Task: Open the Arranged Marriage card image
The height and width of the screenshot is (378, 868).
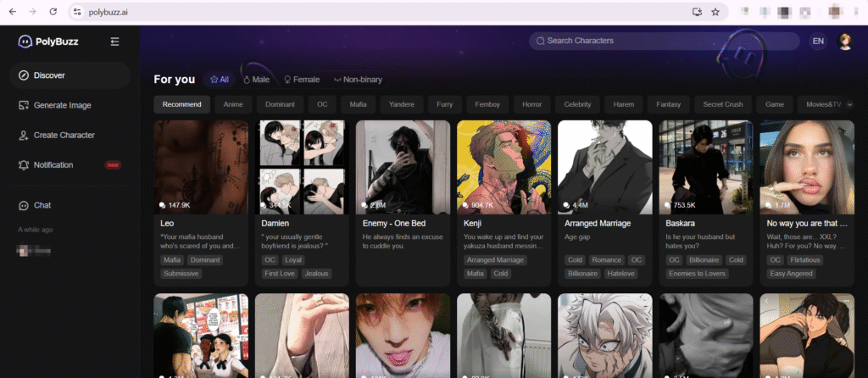Action: (605, 167)
